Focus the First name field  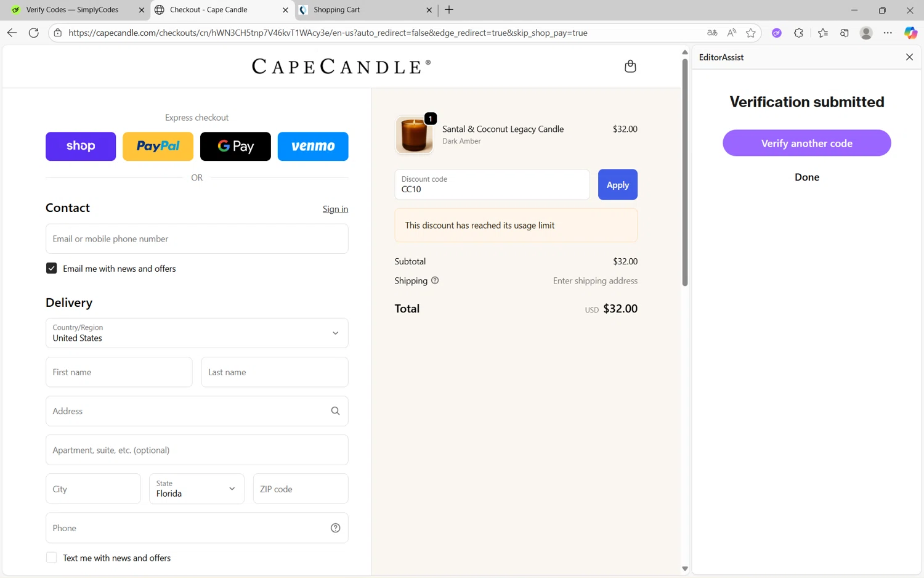point(119,372)
